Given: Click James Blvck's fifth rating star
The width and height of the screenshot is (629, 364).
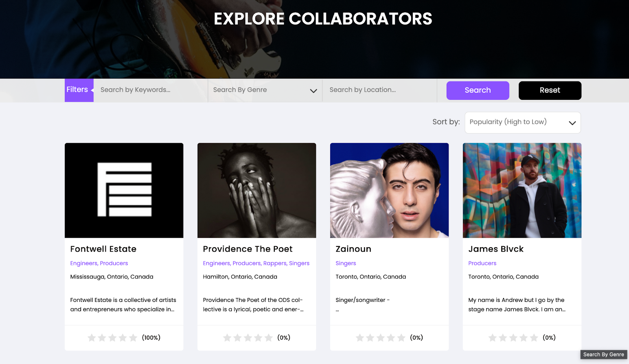Looking at the screenshot, I should (534, 338).
